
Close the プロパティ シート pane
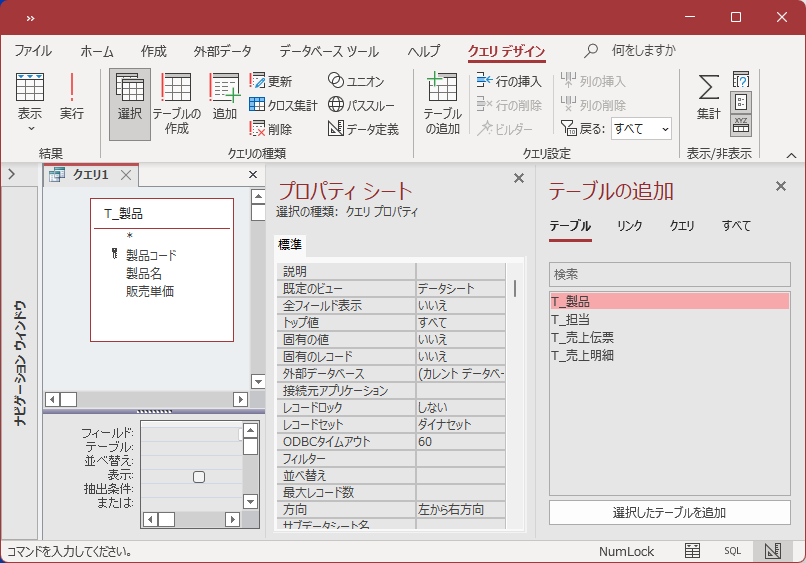click(519, 178)
